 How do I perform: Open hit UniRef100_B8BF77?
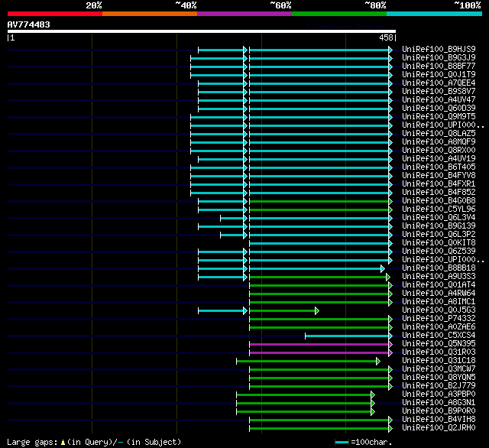click(x=439, y=67)
